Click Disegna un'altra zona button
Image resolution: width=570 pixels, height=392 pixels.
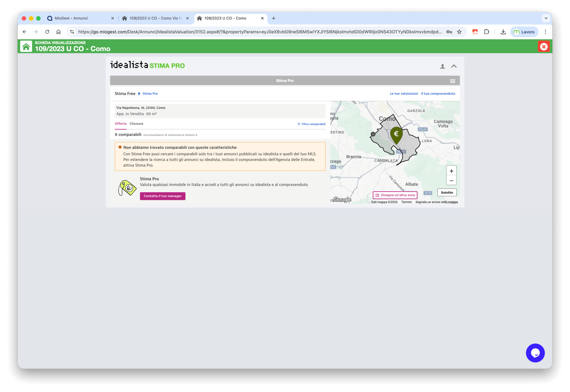(x=395, y=195)
